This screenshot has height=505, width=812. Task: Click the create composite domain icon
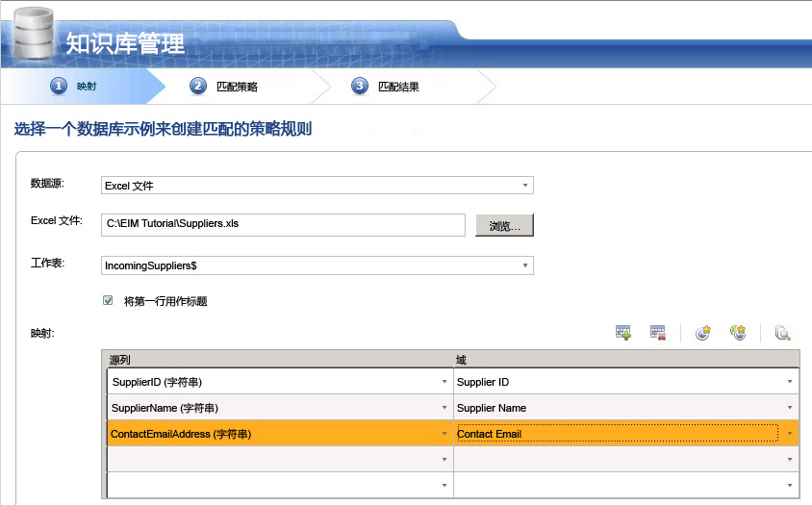click(738, 333)
